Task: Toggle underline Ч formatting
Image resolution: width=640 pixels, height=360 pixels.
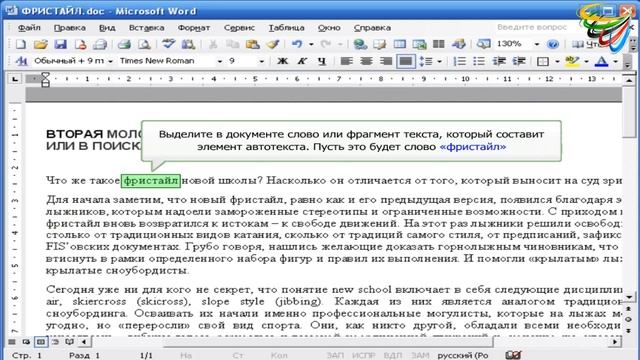Action: 322,61
